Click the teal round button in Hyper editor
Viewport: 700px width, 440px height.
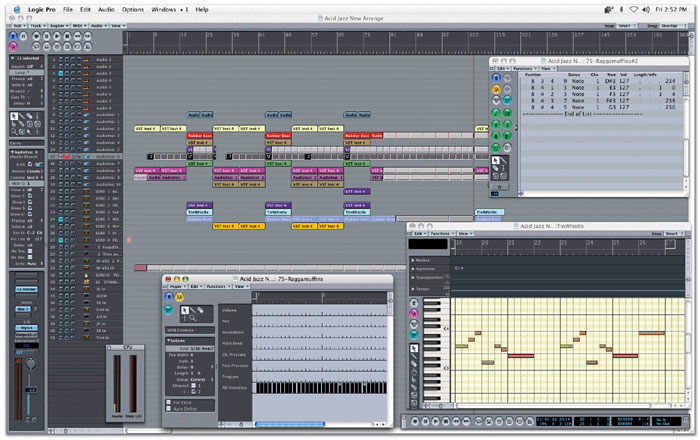click(168, 309)
